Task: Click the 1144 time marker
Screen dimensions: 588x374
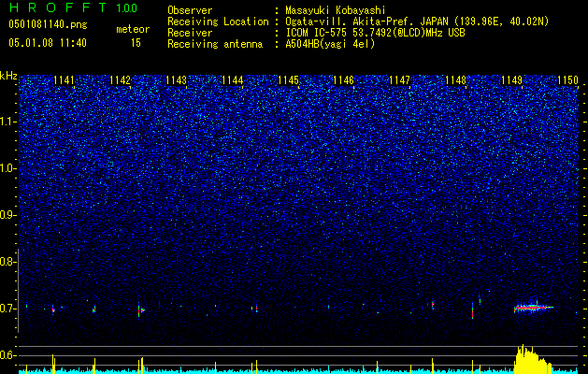Action: click(232, 80)
